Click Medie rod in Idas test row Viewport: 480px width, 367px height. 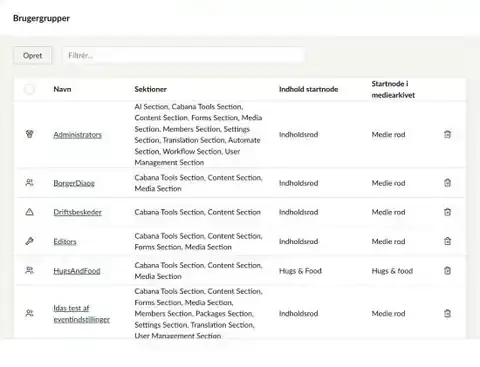click(388, 314)
